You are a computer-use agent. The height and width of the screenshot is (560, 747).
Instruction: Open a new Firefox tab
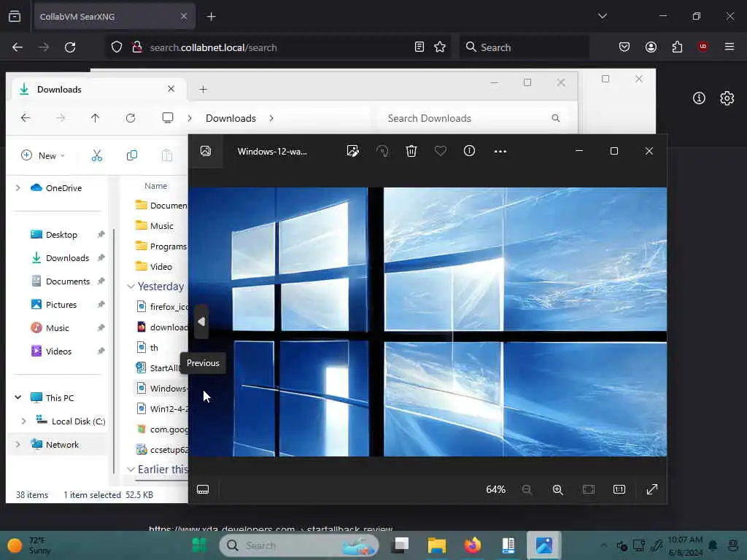(211, 17)
